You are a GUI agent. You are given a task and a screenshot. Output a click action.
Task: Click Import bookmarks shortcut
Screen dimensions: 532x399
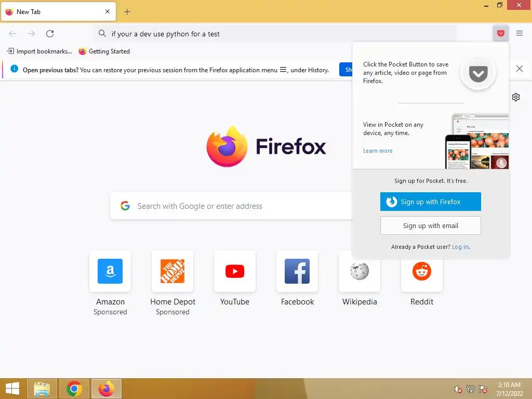[39, 51]
